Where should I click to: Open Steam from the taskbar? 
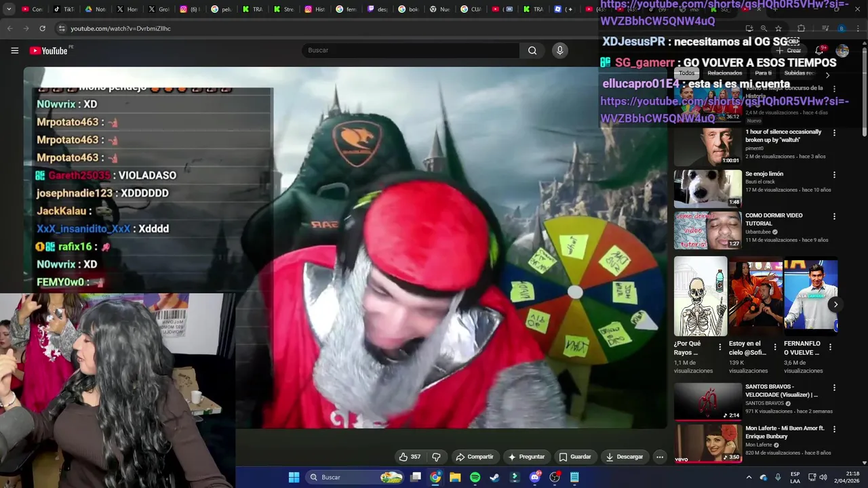point(494,477)
